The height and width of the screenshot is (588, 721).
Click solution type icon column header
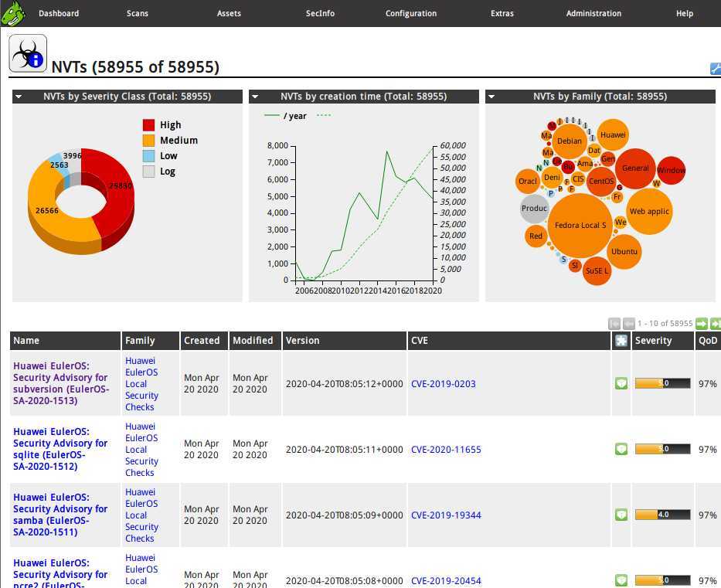click(621, 341)
